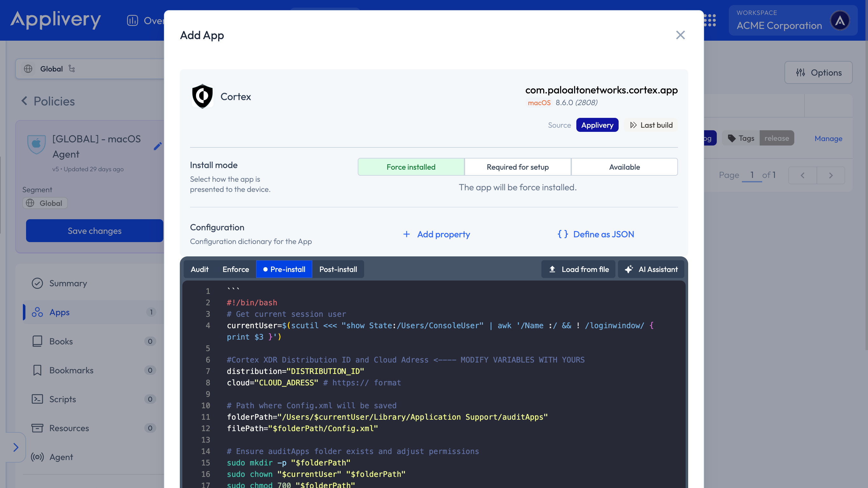
Task: Open the Options dropdown button
Action: tap(818, 72)
